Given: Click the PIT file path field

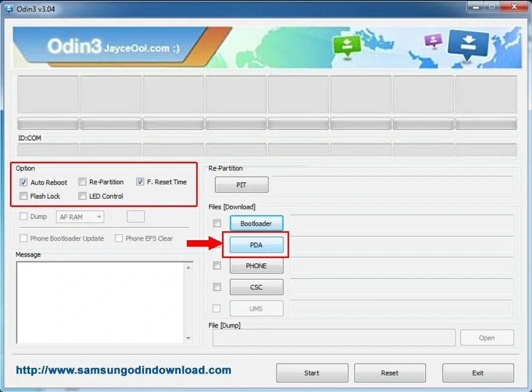Looking at the screenshot, I should click(x=393, y=185).
